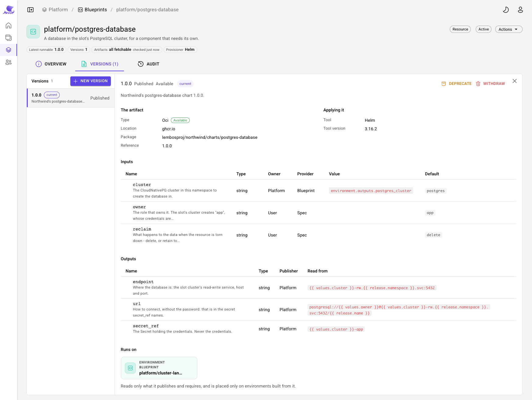Switch to the Overview tab
The height and width of the screenshot is (400, 532).
[x=51, y=64]
